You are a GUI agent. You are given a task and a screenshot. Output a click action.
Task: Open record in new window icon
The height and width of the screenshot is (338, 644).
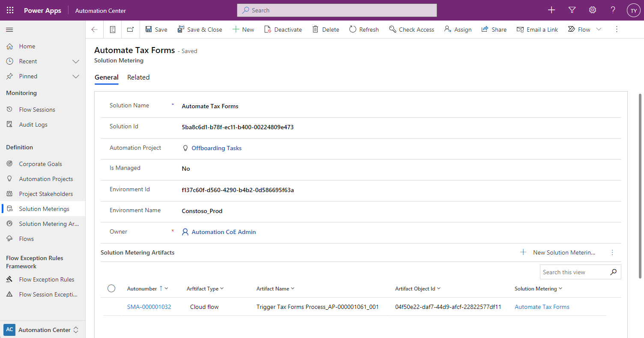click(131, 30)
